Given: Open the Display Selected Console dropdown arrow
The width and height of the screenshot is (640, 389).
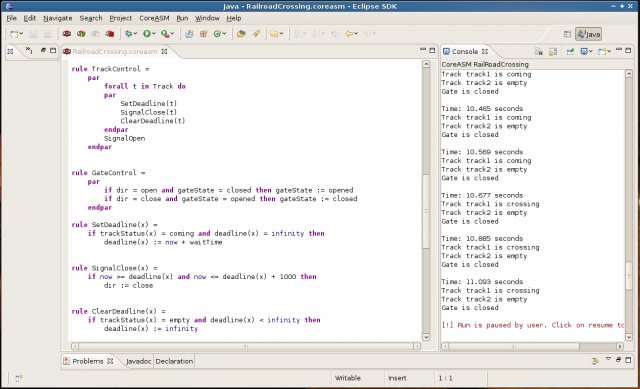Looking at the screenshot, I should [591, 51].
